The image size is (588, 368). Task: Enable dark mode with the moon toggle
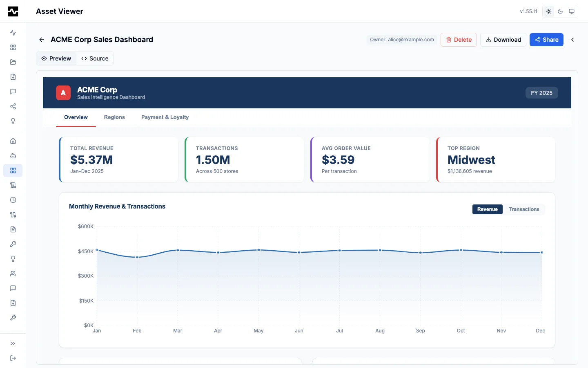(560, 11)
